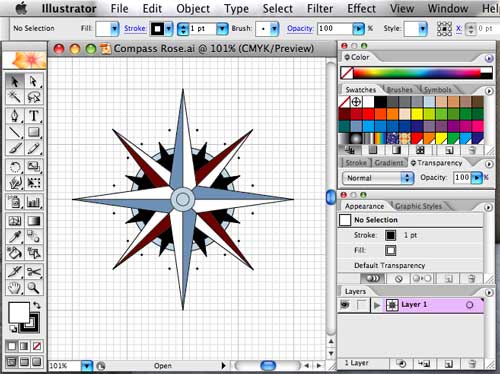Set paint mode to Gradient in toolbox
Viewport: 500px width, 374px height.
[24, 346]
